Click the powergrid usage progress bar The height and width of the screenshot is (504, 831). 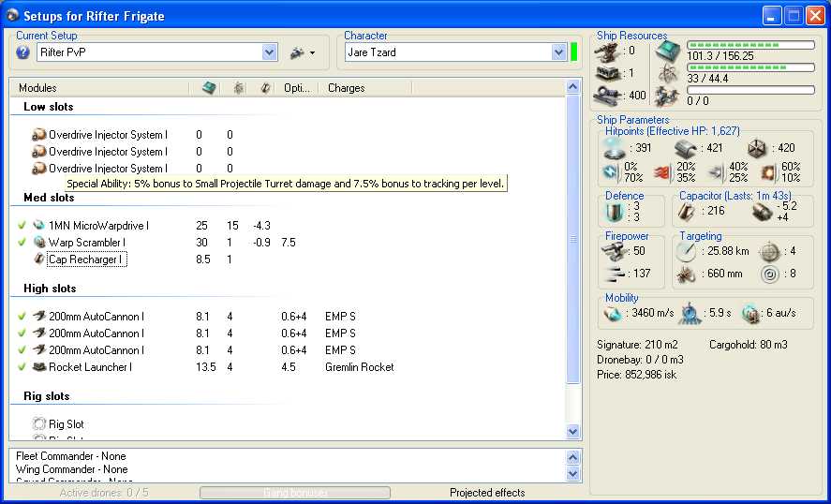[x=750, y=67]
